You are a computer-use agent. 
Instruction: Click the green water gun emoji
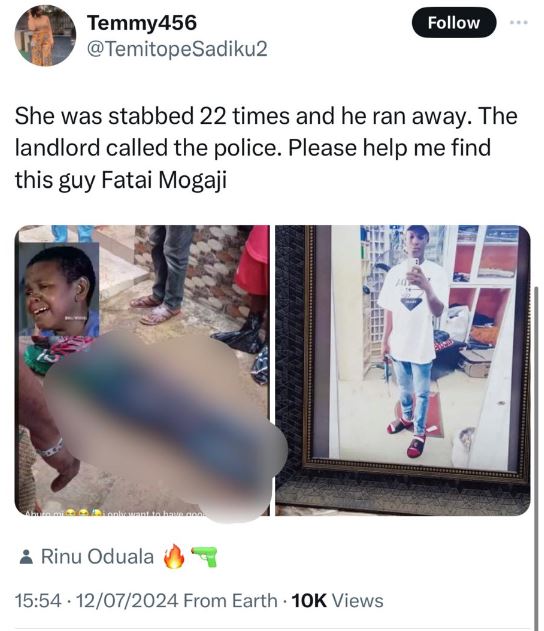point(204,557)
